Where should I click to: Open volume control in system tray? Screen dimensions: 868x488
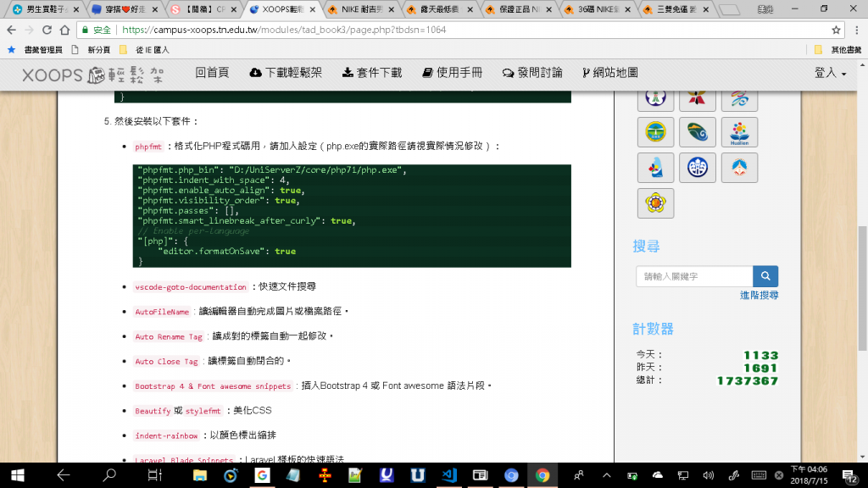click(708, 475)
